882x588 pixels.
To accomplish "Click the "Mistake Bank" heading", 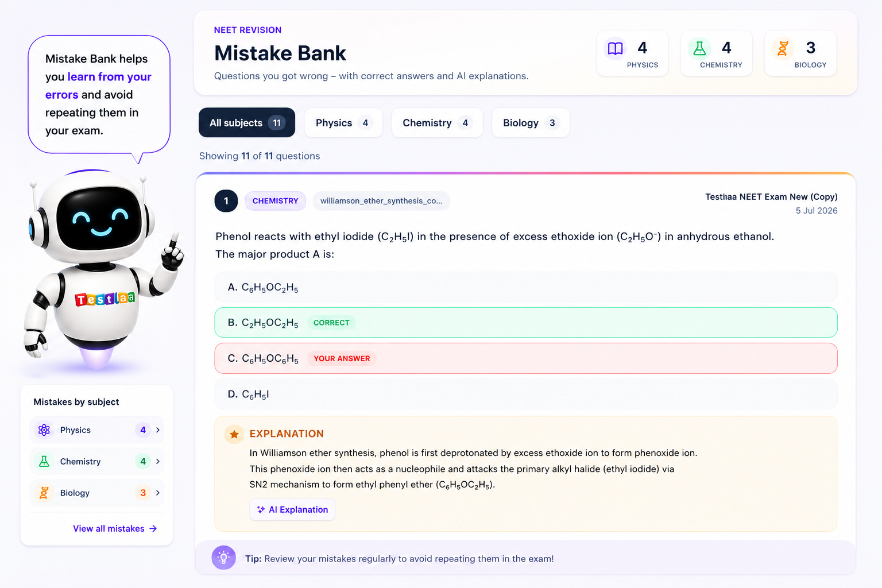I will point(280,53).
